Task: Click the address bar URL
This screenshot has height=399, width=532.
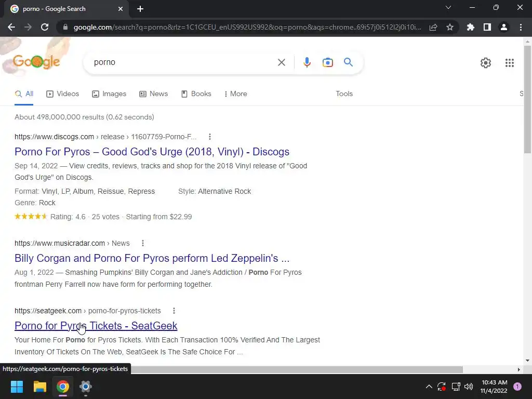Action: point(247,27)
